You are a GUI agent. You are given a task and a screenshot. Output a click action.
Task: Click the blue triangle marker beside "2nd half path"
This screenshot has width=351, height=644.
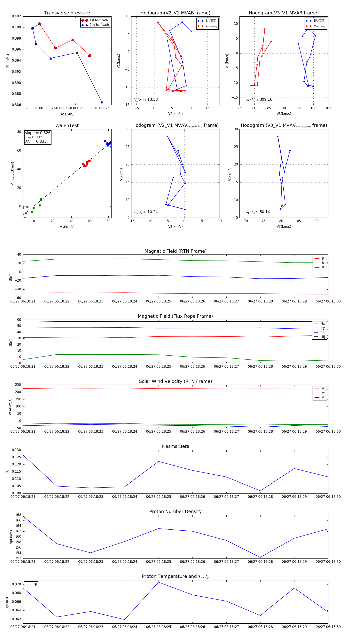pyautogui.click(x=84, y=25)
